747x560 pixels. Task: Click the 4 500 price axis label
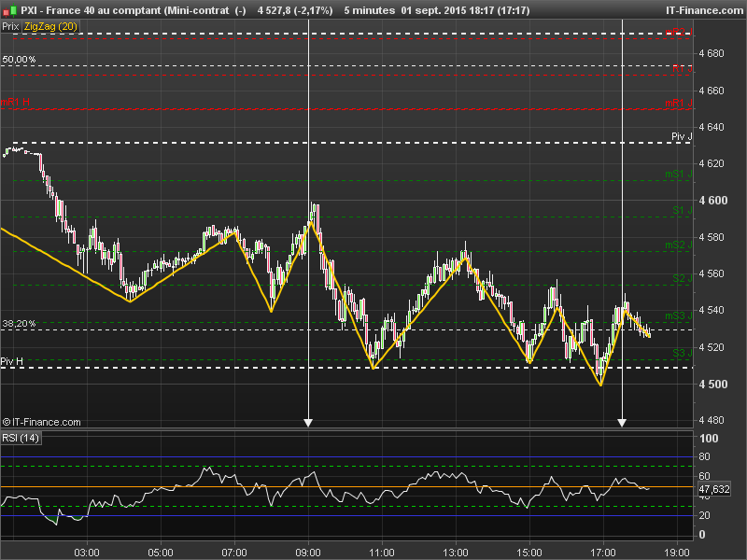tap(713, 385)
